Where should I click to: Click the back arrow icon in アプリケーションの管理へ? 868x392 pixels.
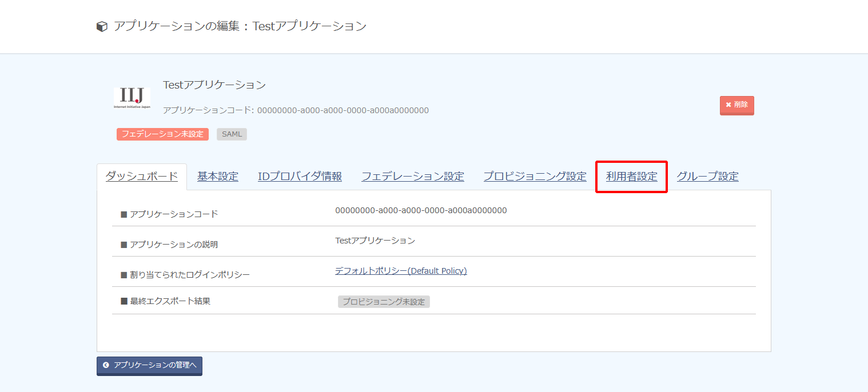click(106, 365)
